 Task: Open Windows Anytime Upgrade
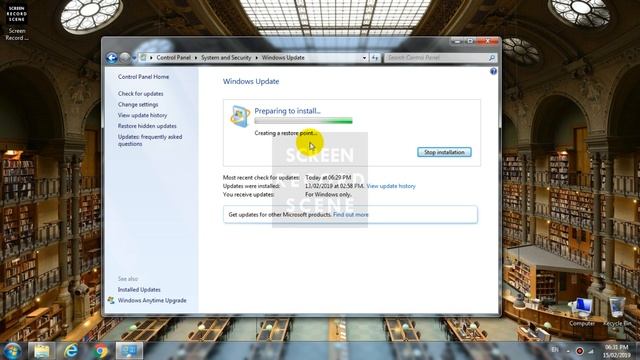coord(152,300)
